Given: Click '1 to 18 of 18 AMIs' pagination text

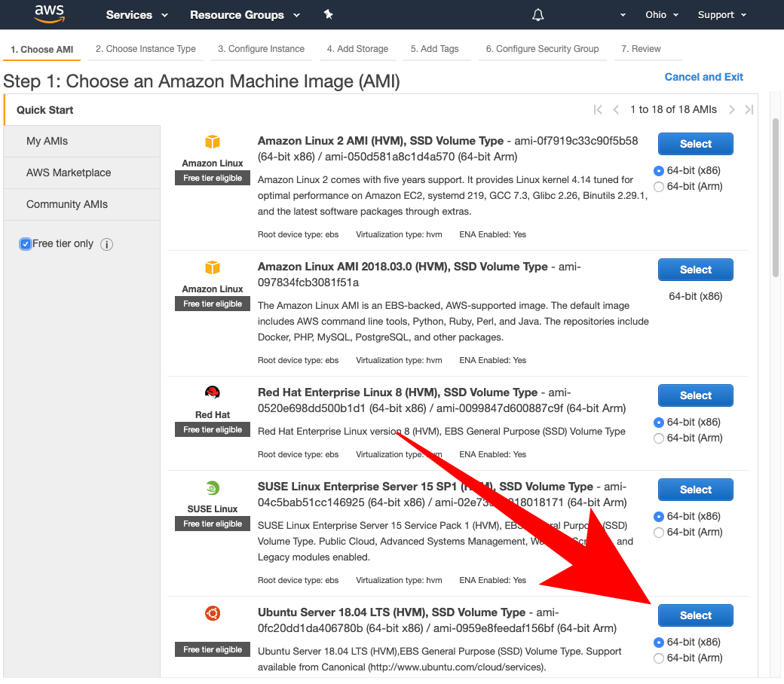Looking at the screenshot, I should pyautogui.click(x=673, y=109).
